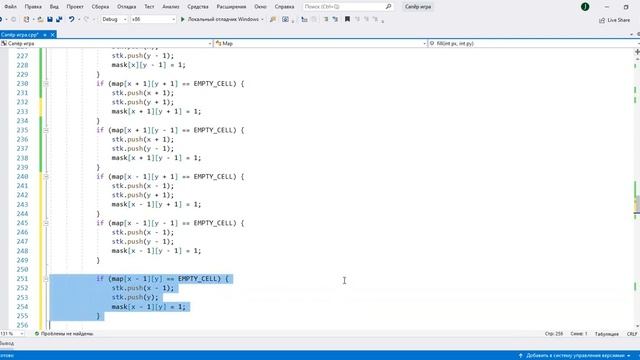
Task: Open the Средства menu
Action: (x=198, y=7)
